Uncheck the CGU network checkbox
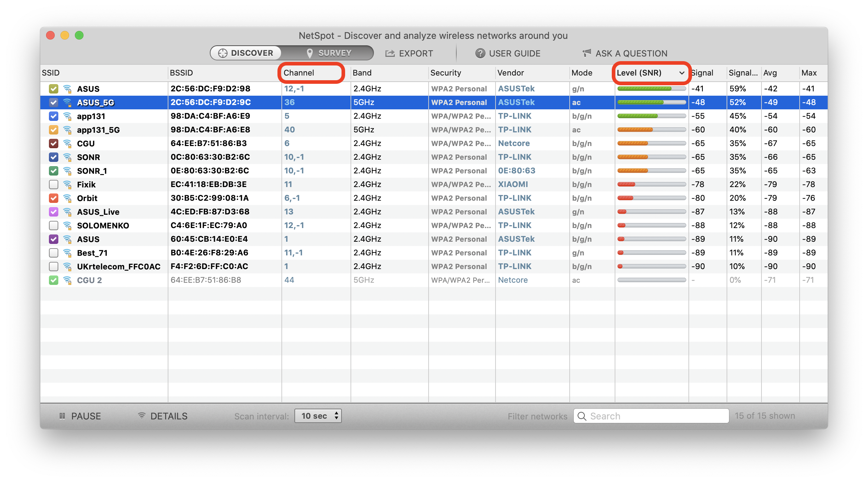Screen dimensions: 868x482 53,143
